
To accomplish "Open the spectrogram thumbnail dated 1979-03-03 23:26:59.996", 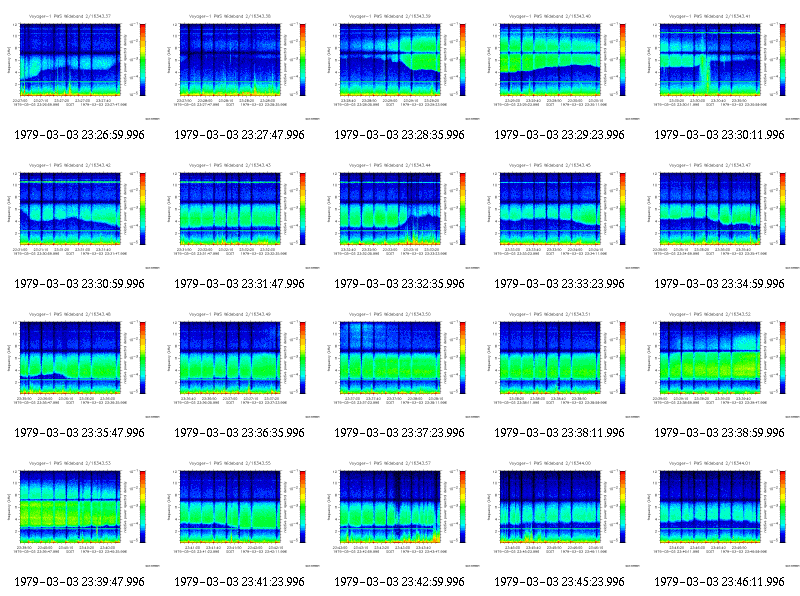I will click(80, 66).
